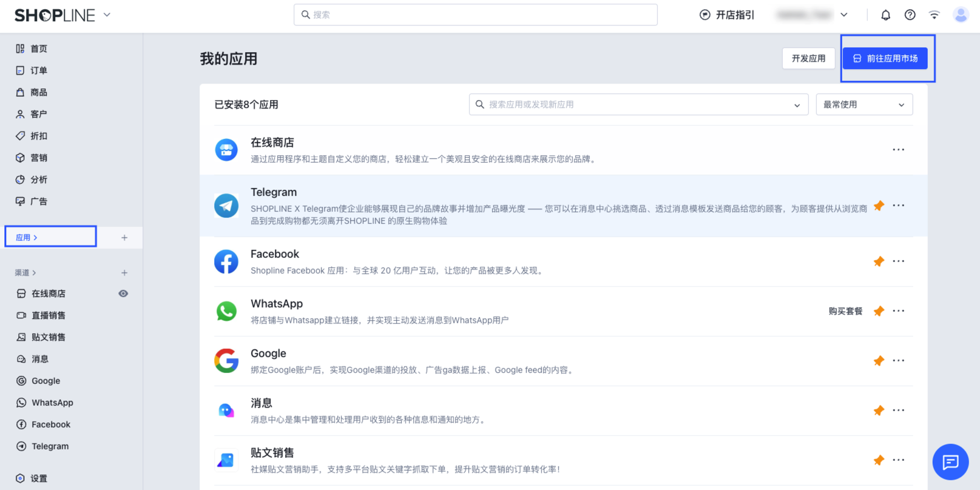Click the Facebook app logo in list
980x490 pixels.
[226, 261]
